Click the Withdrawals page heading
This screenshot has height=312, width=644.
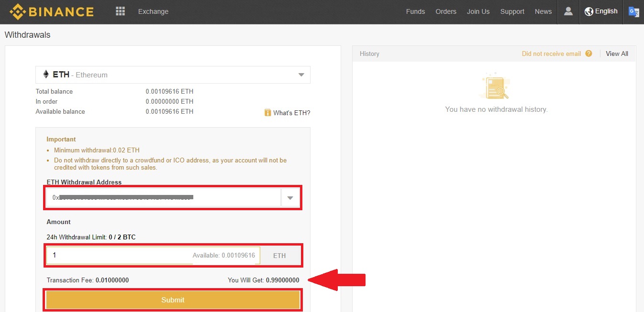pos(27,35)
